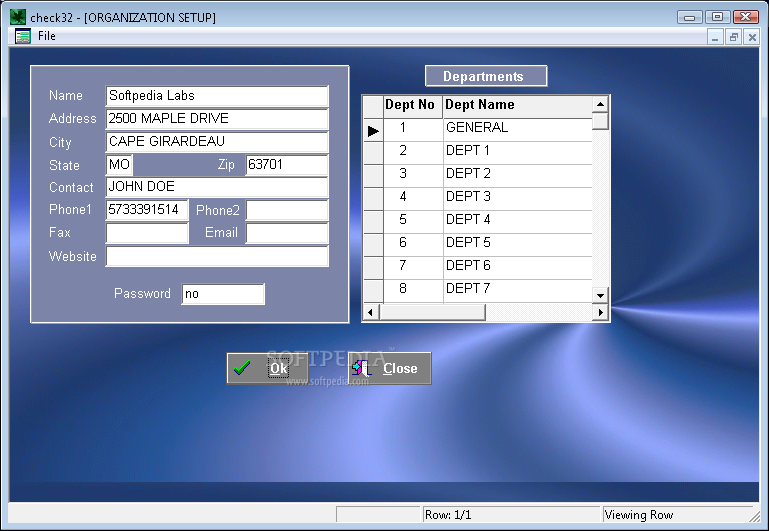Click Dept No cell 2
Viewport: 769px width, 531px height.
point(413,153)
